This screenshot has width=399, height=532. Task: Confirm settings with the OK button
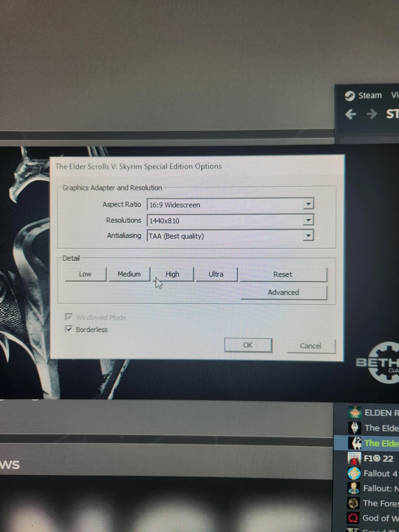(248, 345)
